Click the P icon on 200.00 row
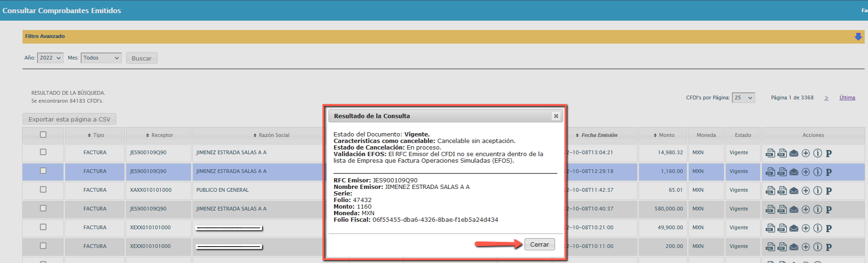 tap(829, 247)
